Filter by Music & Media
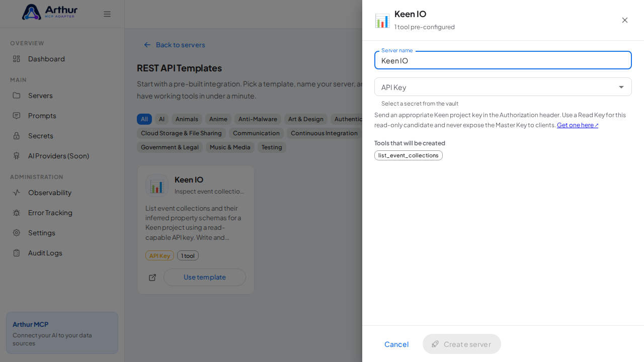 [230, 147]
